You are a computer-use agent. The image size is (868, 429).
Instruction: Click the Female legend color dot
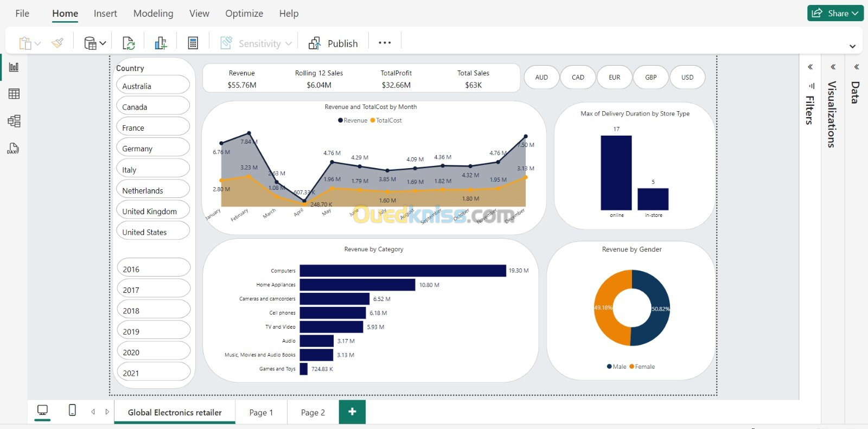pyautogui.click(x=631, y=367)
